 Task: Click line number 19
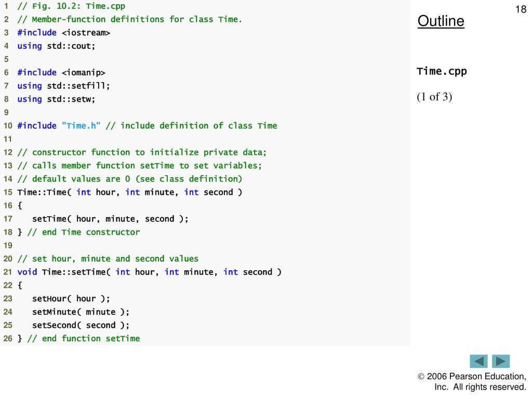[8, 245]
